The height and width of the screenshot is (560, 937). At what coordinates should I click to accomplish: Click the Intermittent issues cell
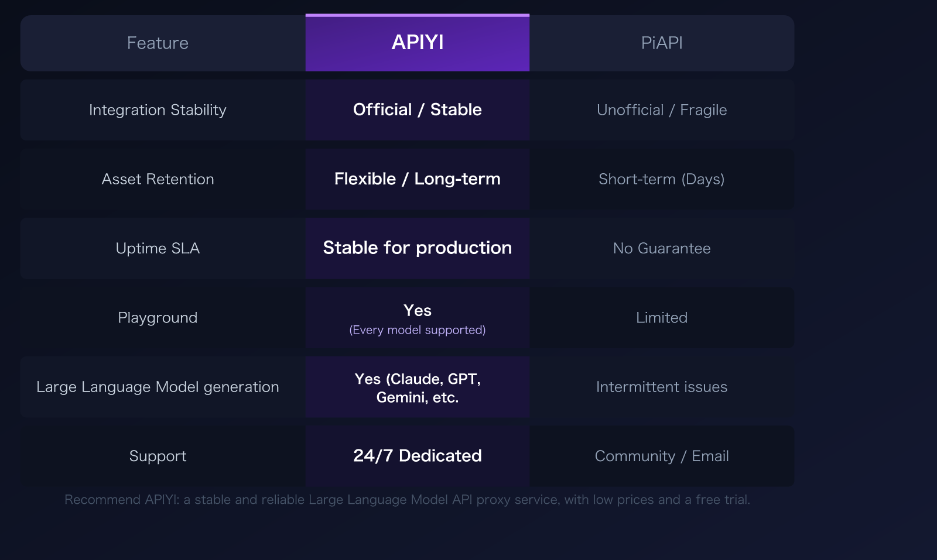coord(661,387)
